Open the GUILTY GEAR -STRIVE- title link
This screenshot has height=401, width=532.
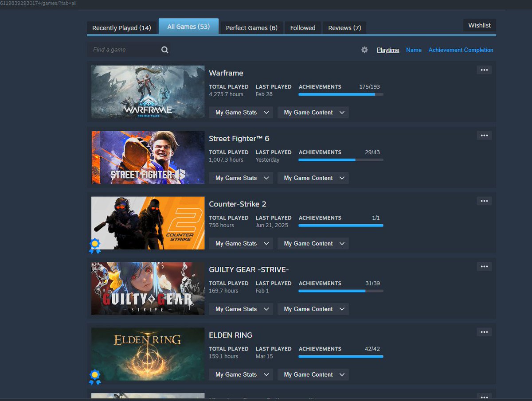(249, 270)
